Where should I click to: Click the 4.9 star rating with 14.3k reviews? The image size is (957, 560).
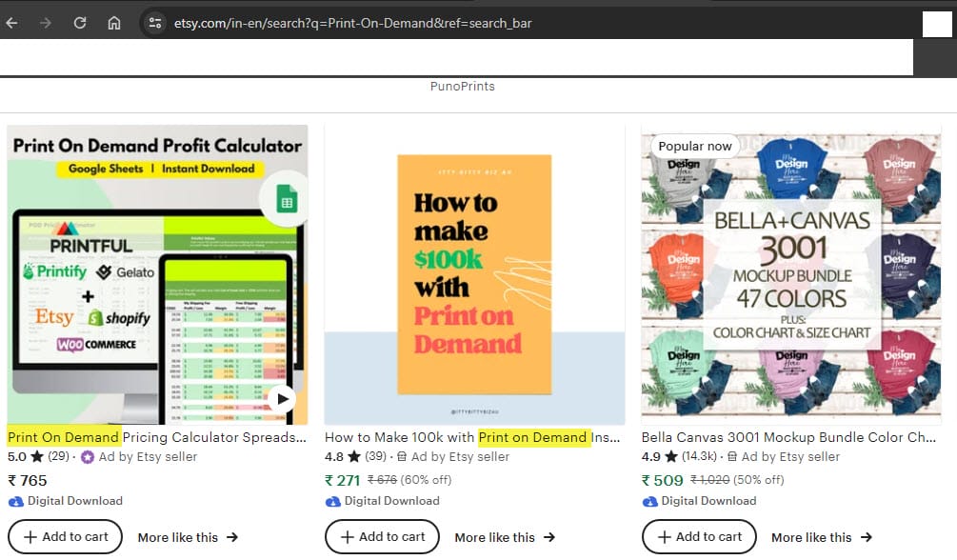(x=679, y=456)
